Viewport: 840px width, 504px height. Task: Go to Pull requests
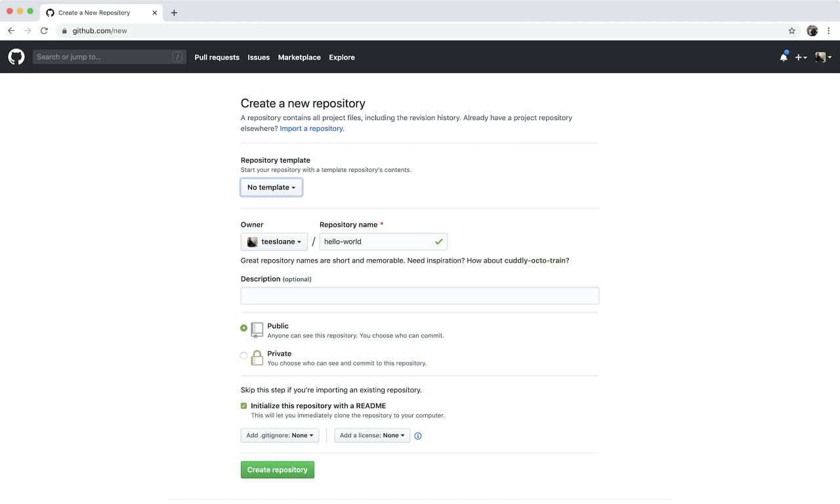point(217,57)
